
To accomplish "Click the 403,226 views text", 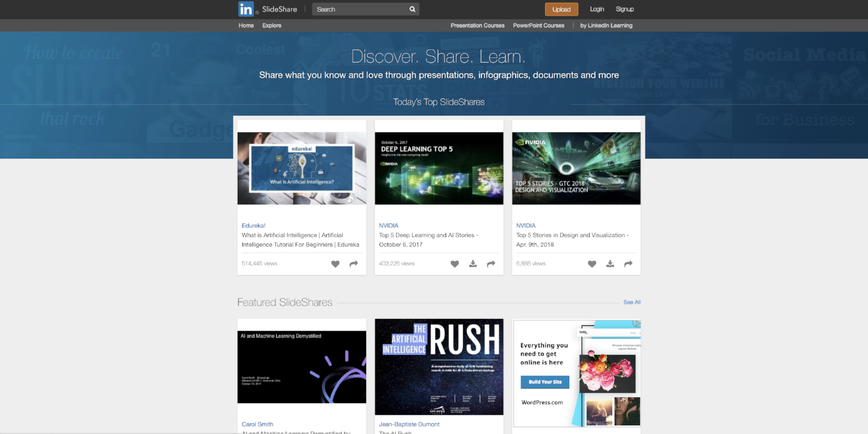I will pos(397,264).
